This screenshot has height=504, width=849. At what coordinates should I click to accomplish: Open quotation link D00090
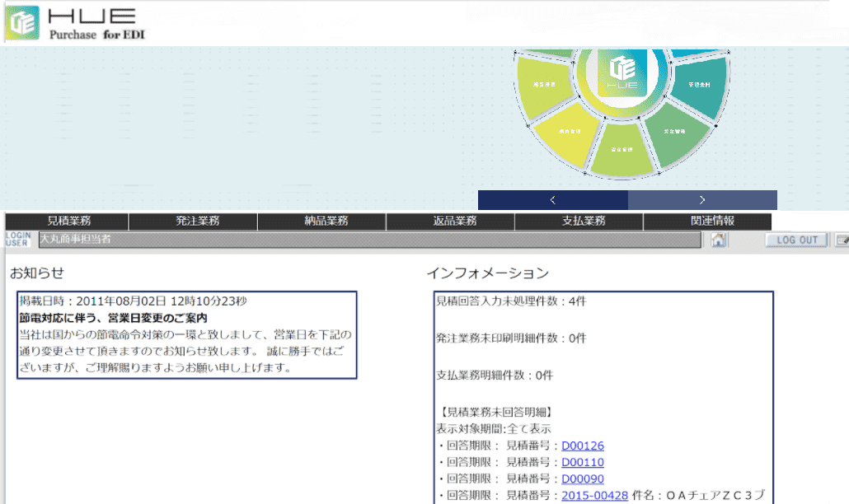click(584, 477)
